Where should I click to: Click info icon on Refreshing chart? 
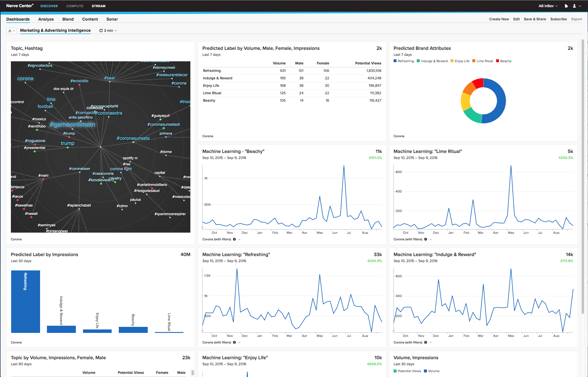tap(234, 342)
